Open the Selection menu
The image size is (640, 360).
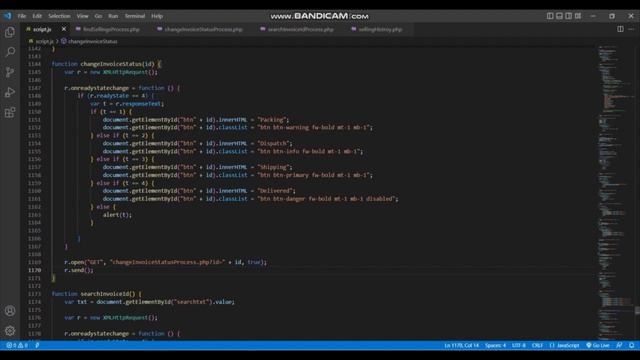coord(59,16)
